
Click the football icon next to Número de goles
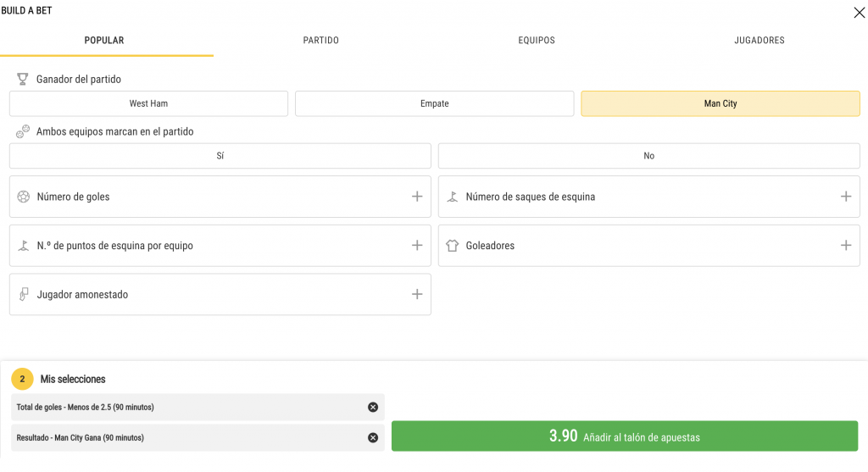23,197
